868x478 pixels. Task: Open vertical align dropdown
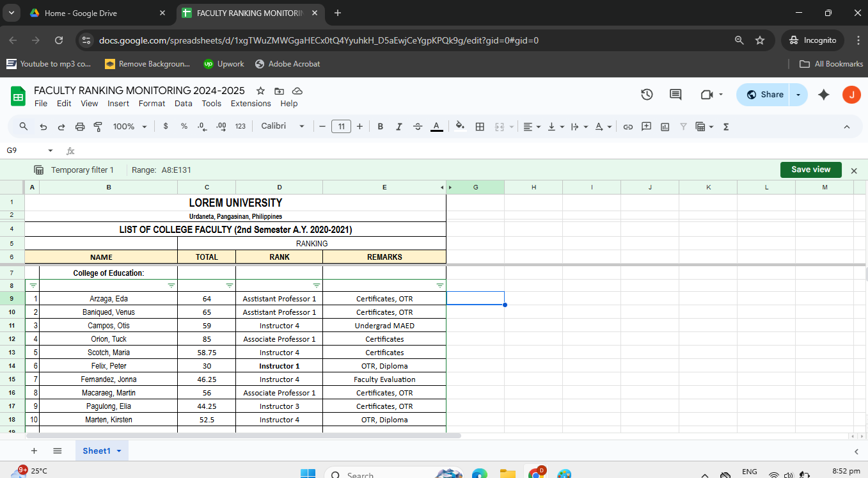[556, 127]
